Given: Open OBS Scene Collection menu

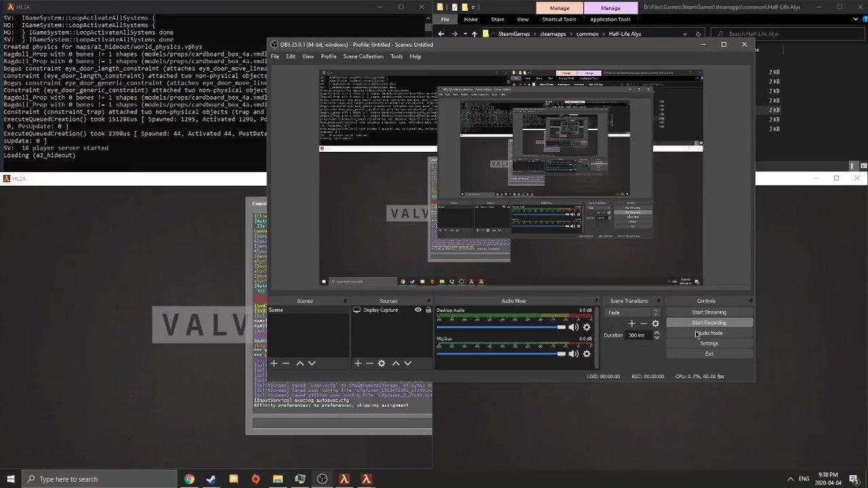Looking at the screenshot, I should tap(363, 56).
